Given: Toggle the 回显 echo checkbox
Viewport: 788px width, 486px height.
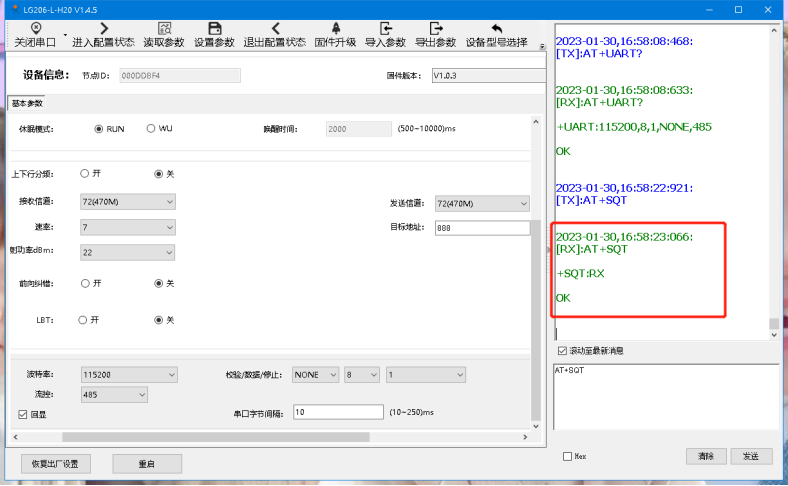Looking at the screenshot, I should pyautogui.click(x=23, y=413).
